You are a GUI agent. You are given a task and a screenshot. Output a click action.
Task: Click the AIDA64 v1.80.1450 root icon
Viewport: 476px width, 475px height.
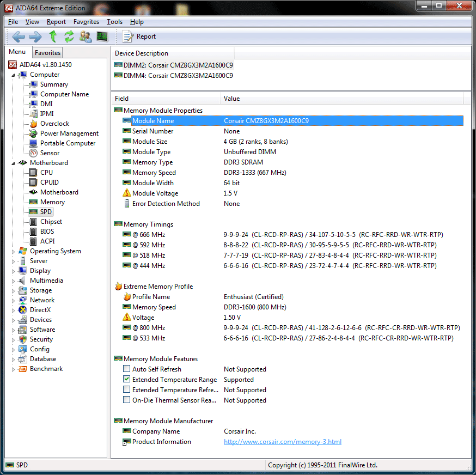(x=13, y=65)
